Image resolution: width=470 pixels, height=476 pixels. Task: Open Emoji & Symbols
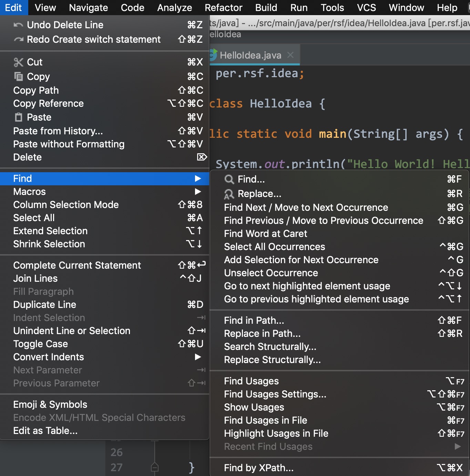pyautogui.click(x=104, y=404)
